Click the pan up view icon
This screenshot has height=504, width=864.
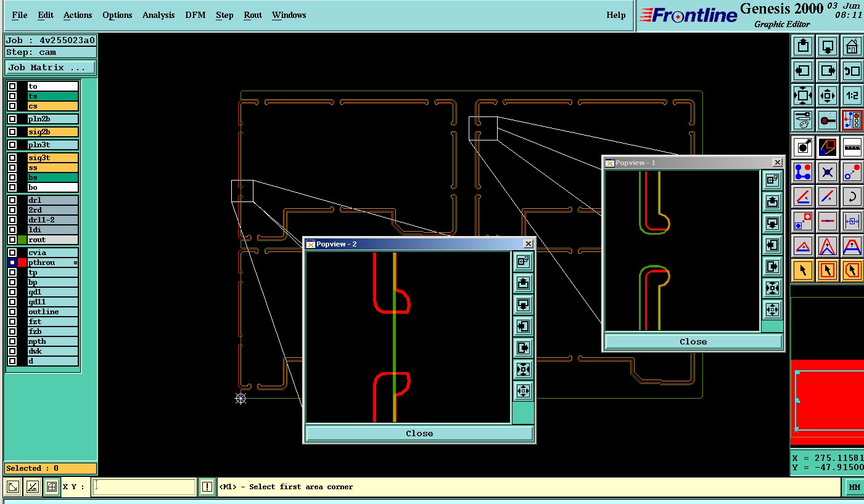click(x=802, y=46)
